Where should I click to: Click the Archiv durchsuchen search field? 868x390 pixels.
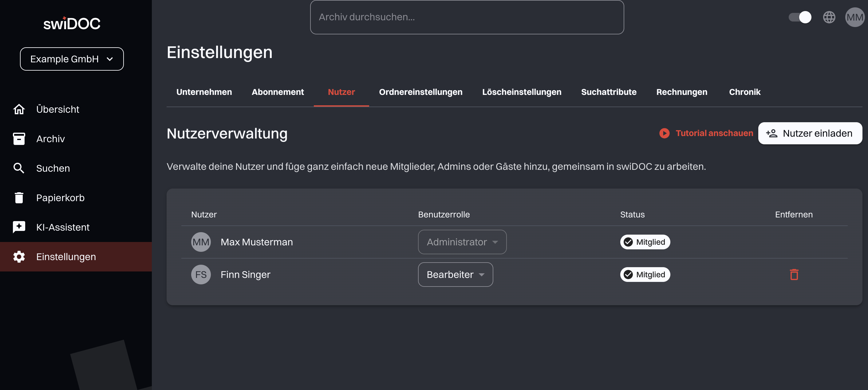point(467,17)
